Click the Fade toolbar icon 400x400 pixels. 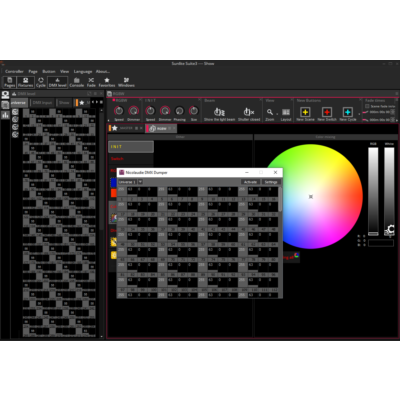pos(91,82)
